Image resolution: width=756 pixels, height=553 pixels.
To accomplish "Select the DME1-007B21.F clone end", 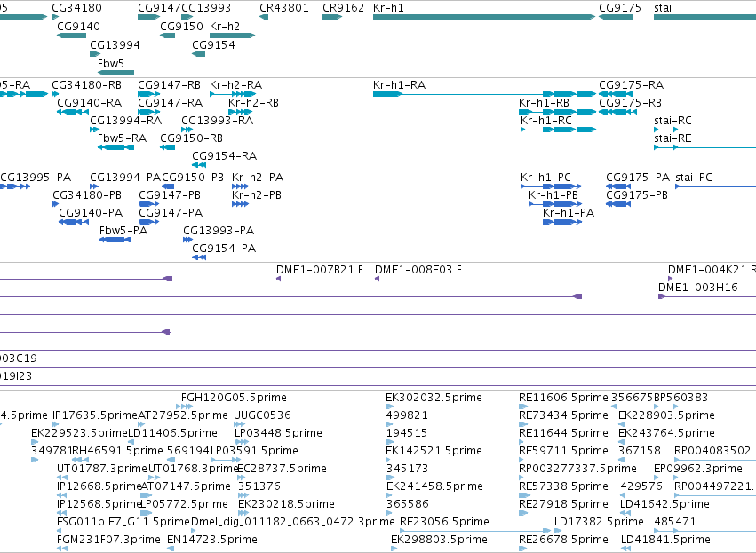I will pyautogui.click(x=278, y=279).
